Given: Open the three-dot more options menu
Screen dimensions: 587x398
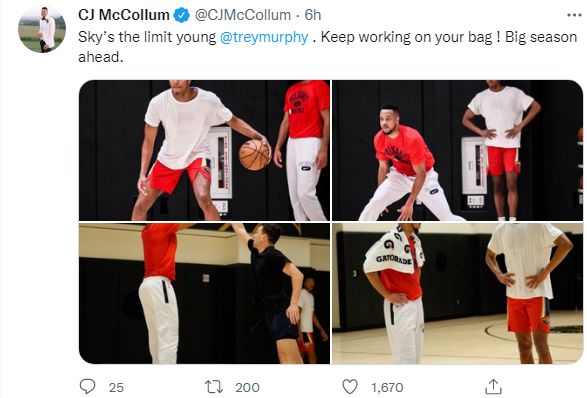Looking at the screenshot, I should pos(574,15).
